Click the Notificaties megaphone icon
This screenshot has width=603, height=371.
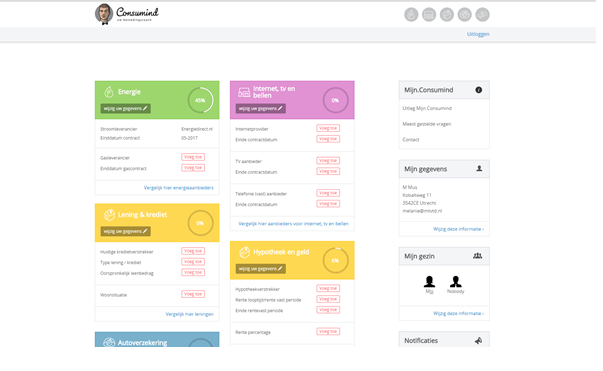(x=478, y=341)
